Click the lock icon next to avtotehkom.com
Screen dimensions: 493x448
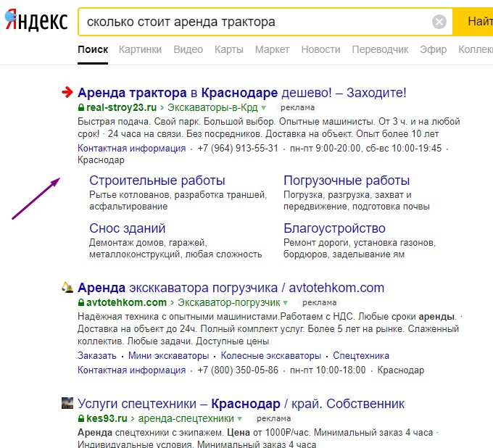(x=81, y=302)
